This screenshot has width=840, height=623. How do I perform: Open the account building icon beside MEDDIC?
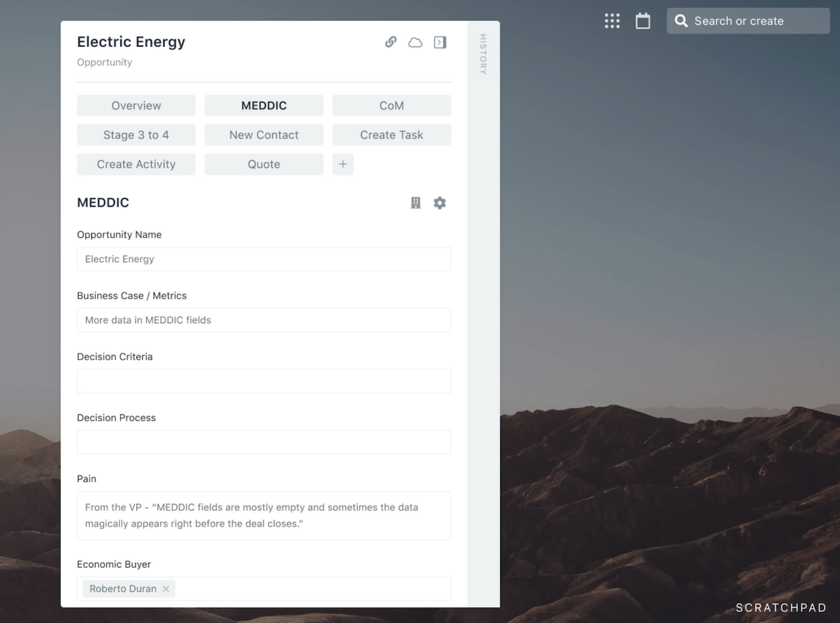pyautogui.click(x=415, y=202)
